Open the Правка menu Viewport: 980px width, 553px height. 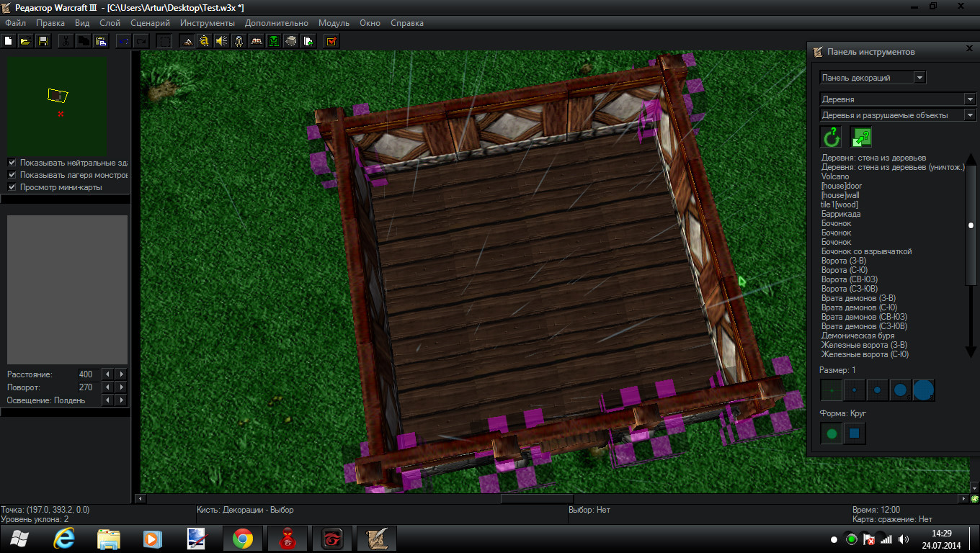coord(50,23)
